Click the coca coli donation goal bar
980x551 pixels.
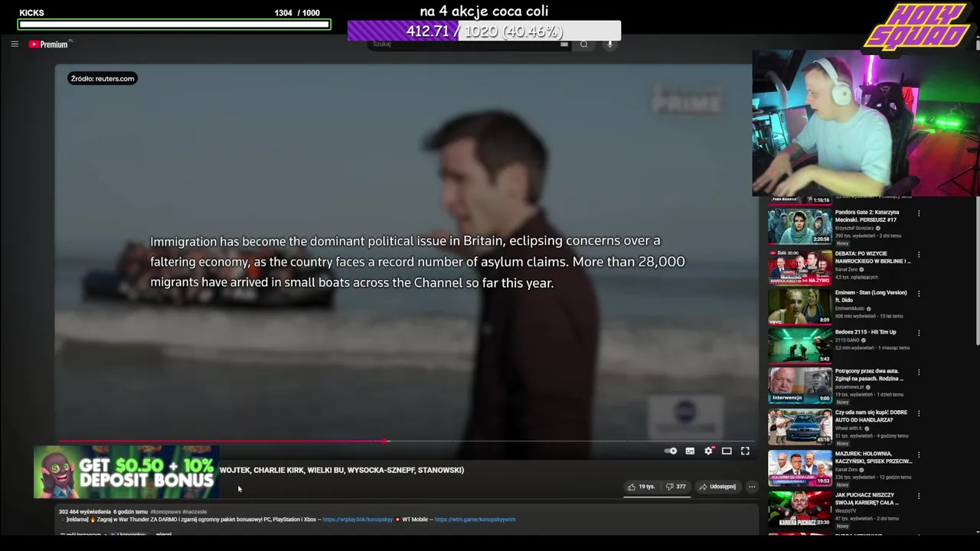click(484, 31)
